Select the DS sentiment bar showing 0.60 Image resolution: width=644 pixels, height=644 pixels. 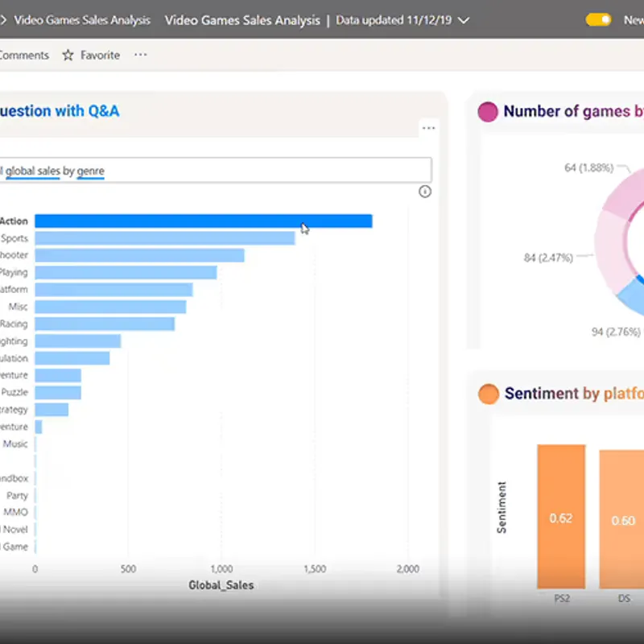coord(621,519)
